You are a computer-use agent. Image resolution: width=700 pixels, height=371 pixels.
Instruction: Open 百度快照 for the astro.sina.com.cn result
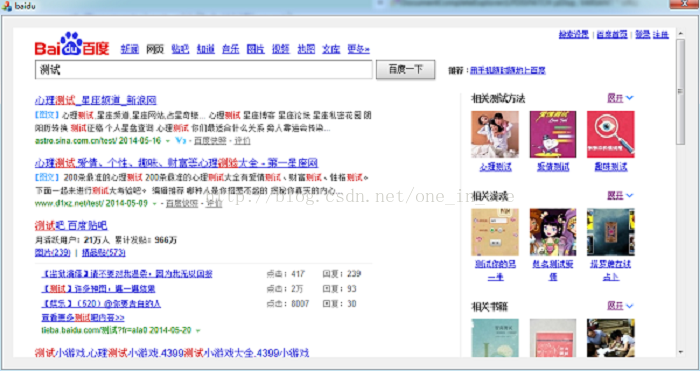coord(210,141)
